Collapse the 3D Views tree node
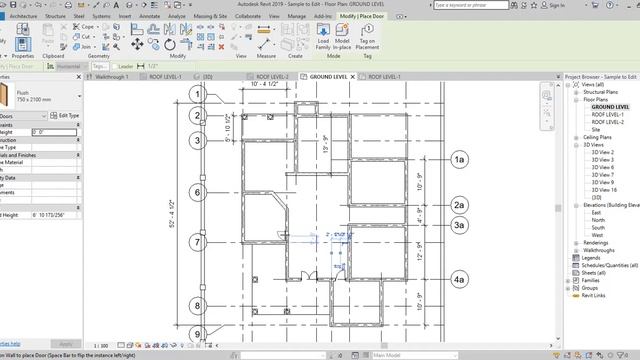 coord(576,145)
